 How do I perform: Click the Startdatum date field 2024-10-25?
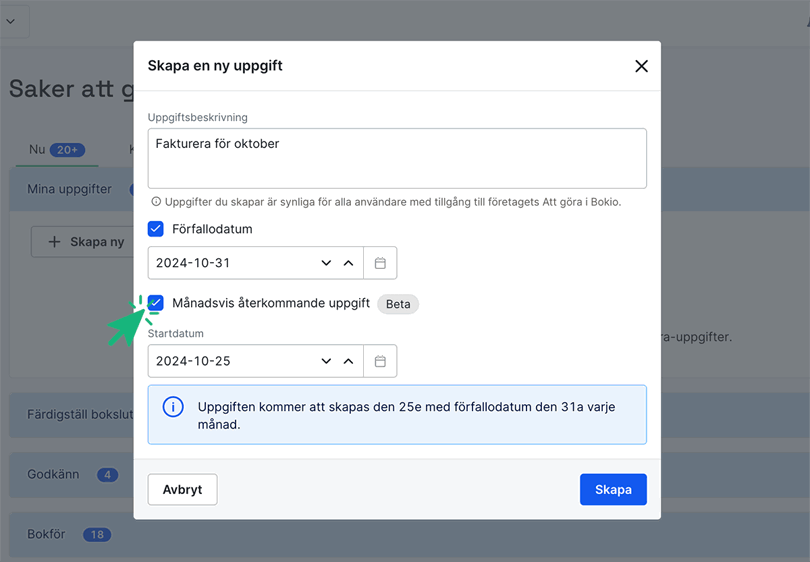[x=230, y=361]
